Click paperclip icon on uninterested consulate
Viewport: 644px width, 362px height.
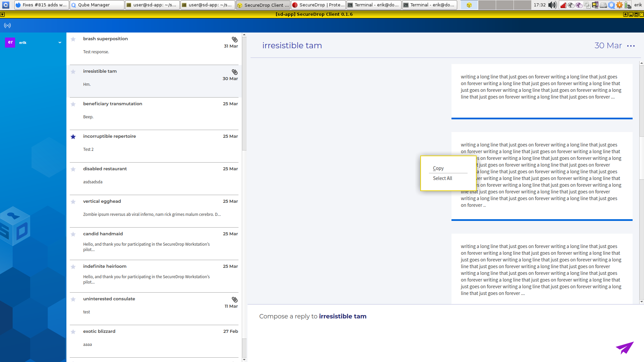(x=234, y=300)
